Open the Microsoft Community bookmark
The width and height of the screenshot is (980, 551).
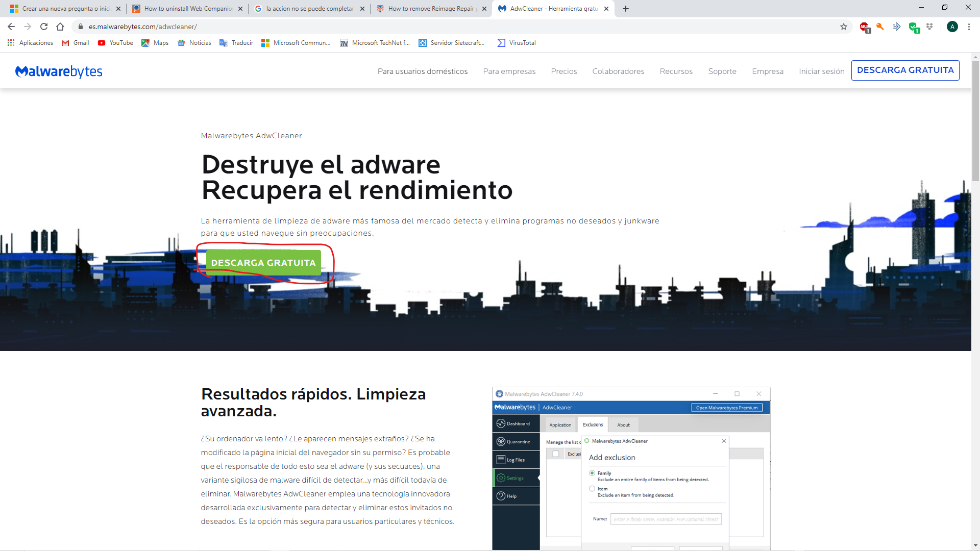coord(296,43)
